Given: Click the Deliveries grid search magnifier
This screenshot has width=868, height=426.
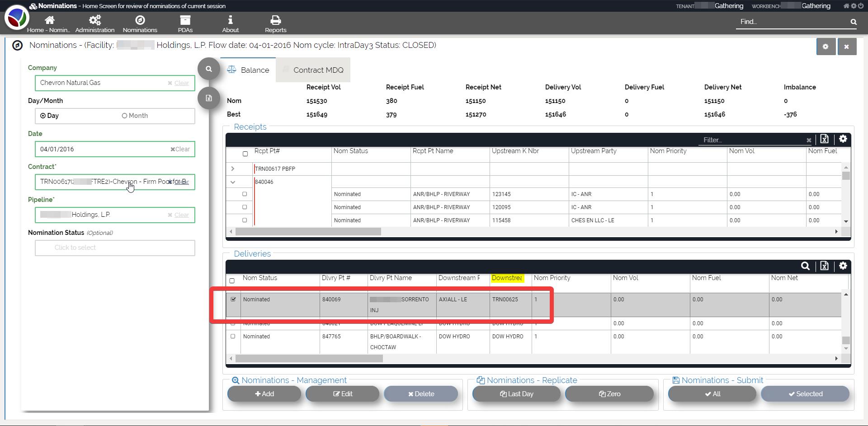Looking at the screenshot, I should click(805, 266).
